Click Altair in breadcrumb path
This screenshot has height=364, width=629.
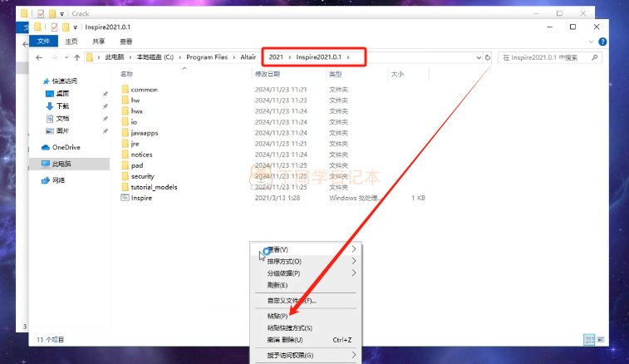tap(248, 57)
